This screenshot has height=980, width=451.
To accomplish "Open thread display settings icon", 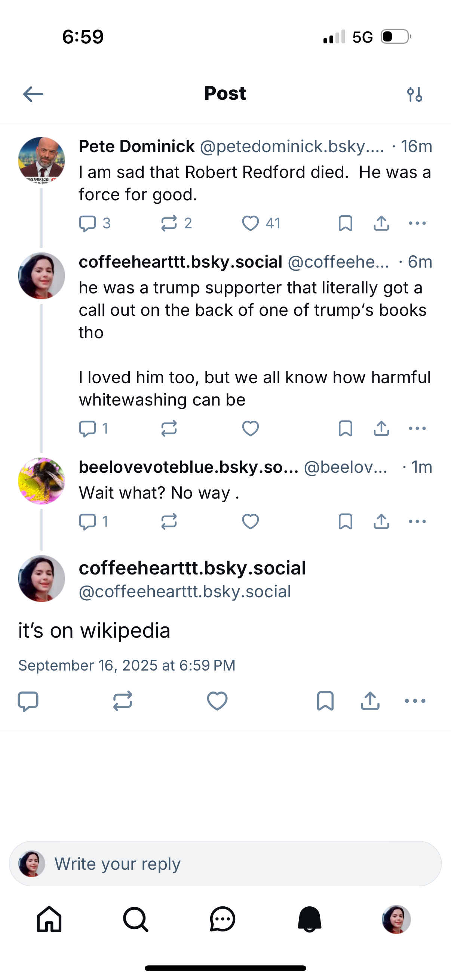I will [x=414, y=94].
